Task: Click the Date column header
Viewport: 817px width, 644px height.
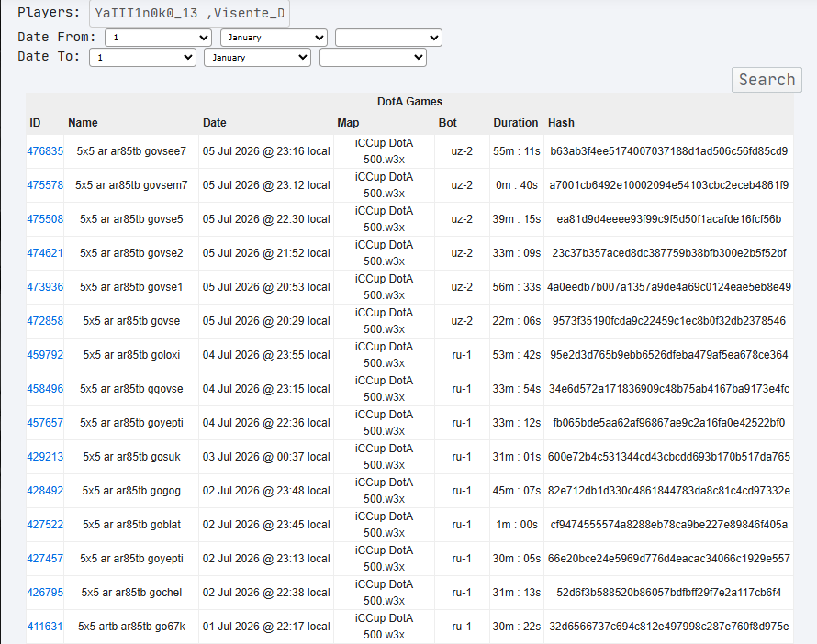Action: tap(214, 123)
